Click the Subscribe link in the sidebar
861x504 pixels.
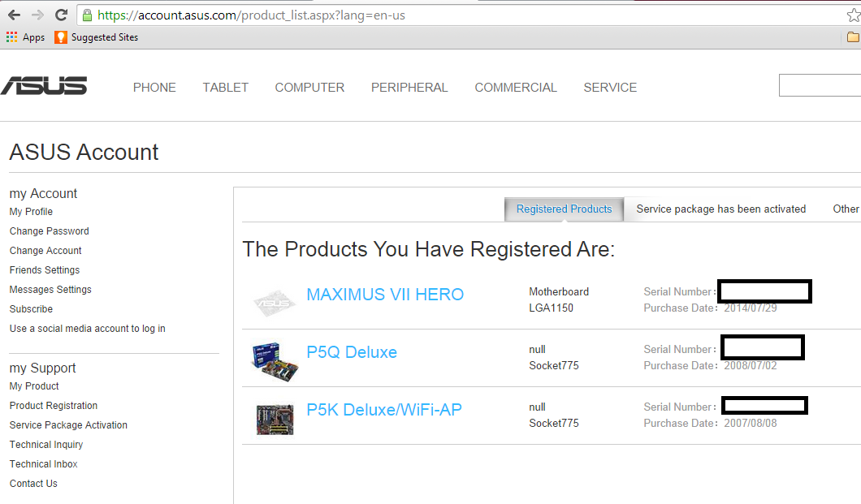31,308
